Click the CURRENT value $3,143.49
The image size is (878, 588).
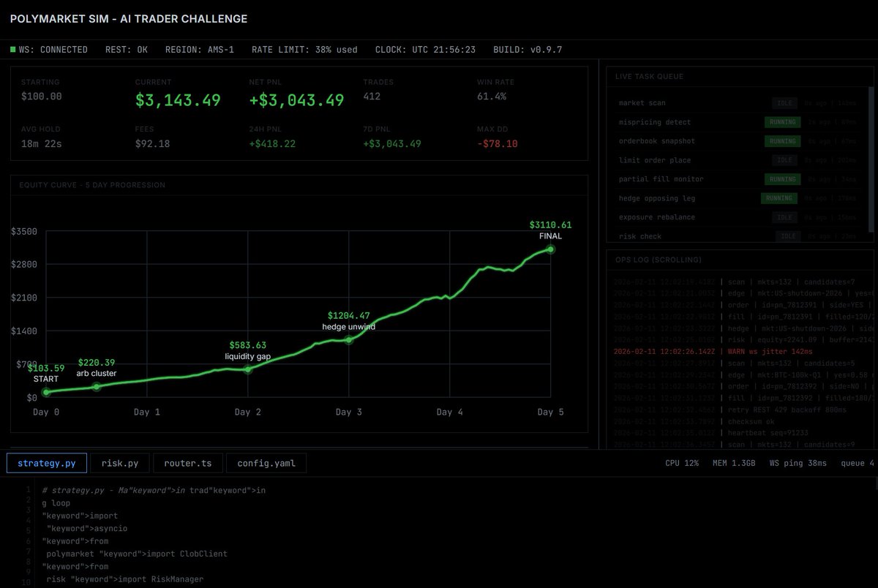[x=178, y=101]
